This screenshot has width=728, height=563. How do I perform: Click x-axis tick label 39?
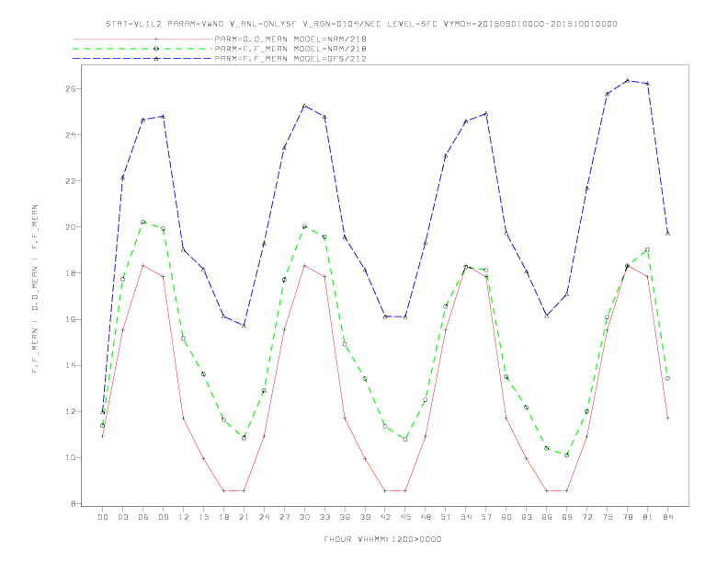point(365,517)
